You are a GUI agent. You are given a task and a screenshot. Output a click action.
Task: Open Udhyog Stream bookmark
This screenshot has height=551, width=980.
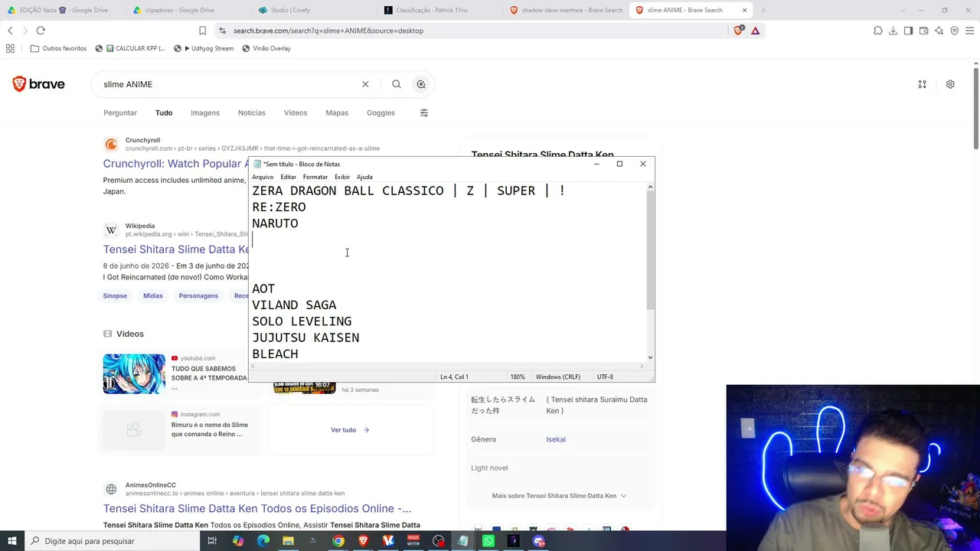(204, 48)
